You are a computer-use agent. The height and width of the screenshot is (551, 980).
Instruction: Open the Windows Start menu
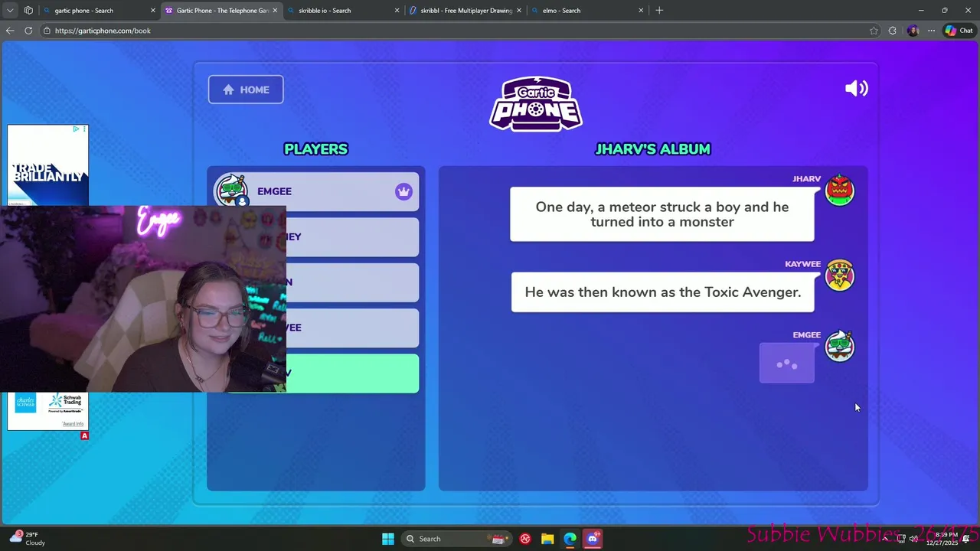(x=387, y=539)
